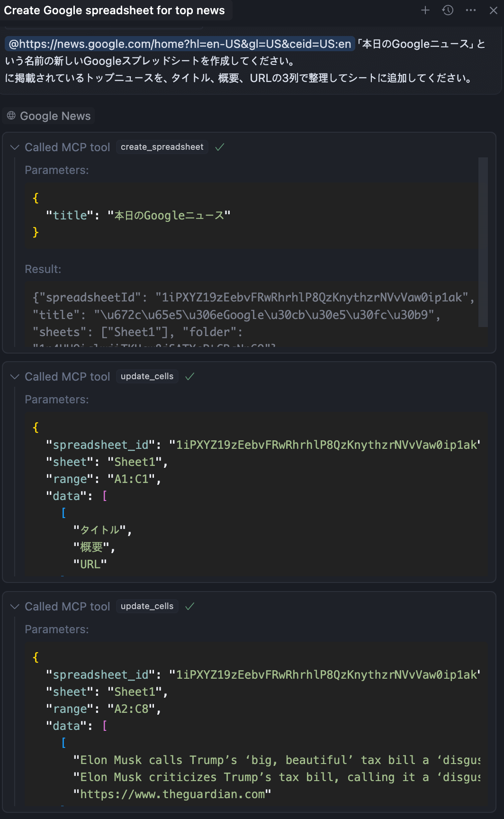Viewport: 504px width, 819px height.
Task: Click the plus icon to start new chat
Action: (x=425, y=10)
